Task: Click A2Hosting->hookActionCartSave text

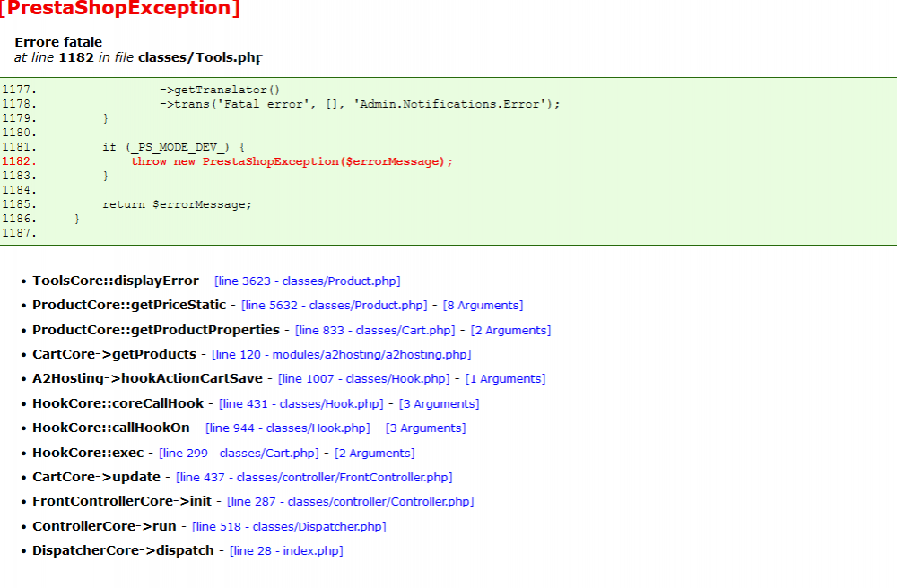Action: click(x=147, y=378)
